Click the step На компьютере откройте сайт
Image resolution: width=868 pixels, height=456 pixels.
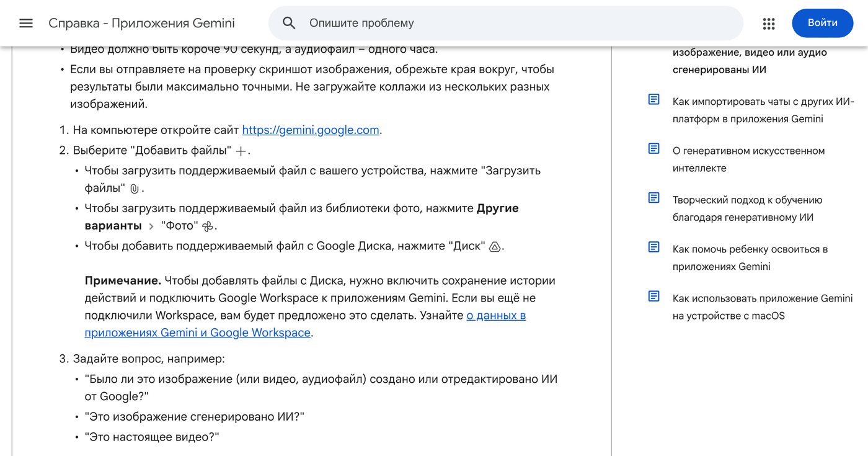228,130
